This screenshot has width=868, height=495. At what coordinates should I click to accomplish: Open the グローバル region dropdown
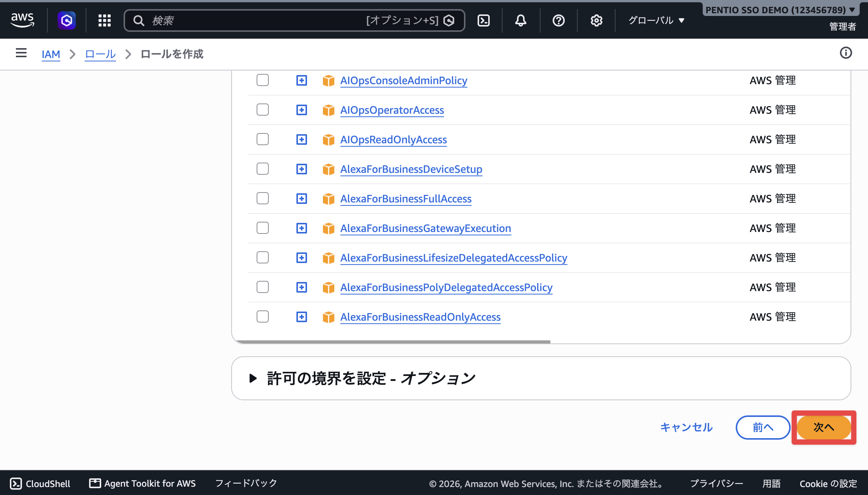656,20
